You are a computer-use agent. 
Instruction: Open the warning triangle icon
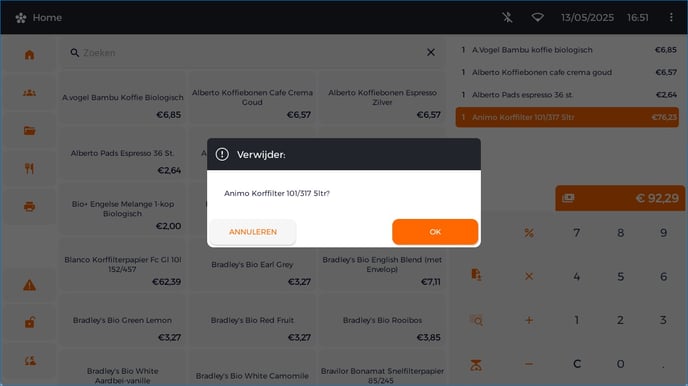point(29,285)
